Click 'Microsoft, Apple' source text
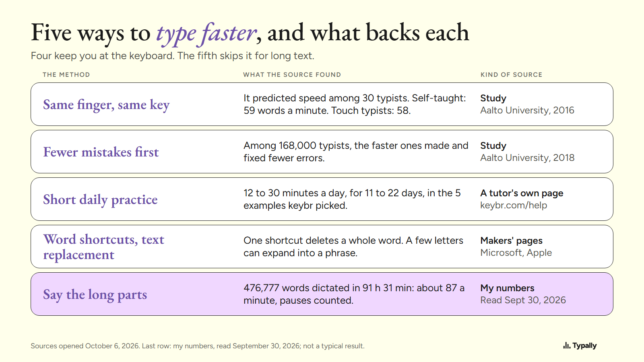Screen dimensions: 644x362 point(516,253)
